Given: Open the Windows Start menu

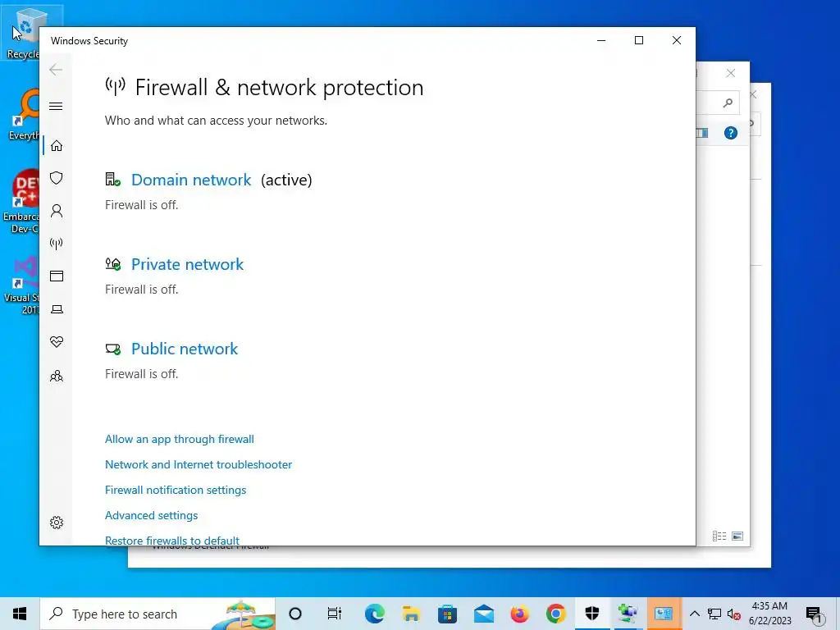Looking at the screenshot, I should (x=20, y=614).
